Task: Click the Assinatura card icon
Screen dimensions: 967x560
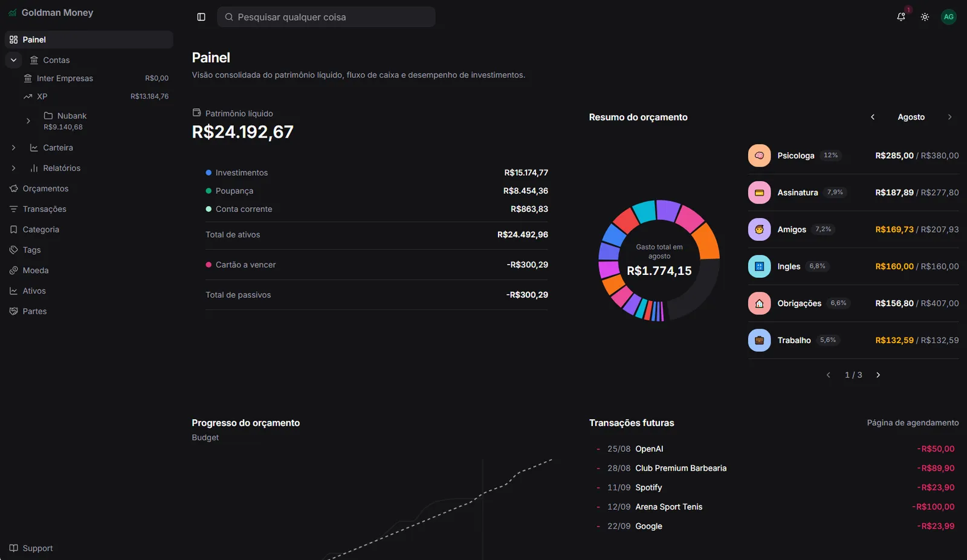Action: (x=759, y=193)
